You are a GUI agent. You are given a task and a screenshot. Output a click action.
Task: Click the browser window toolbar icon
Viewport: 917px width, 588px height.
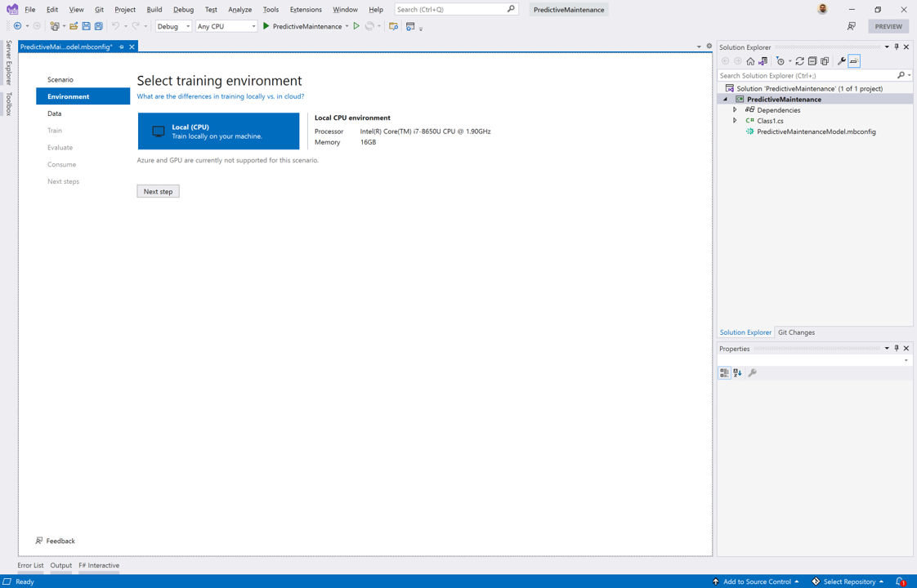410,25
